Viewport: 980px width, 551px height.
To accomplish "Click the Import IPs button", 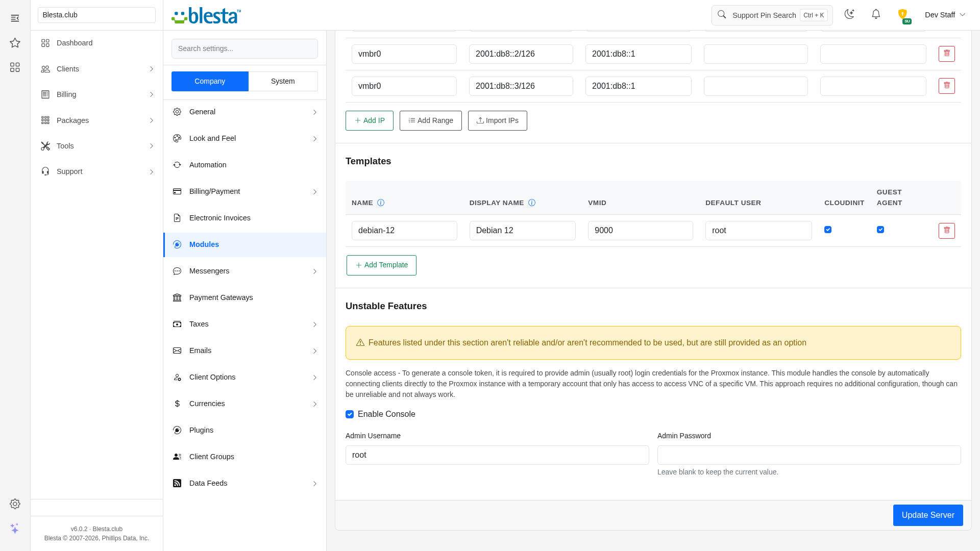I will 498,121.
